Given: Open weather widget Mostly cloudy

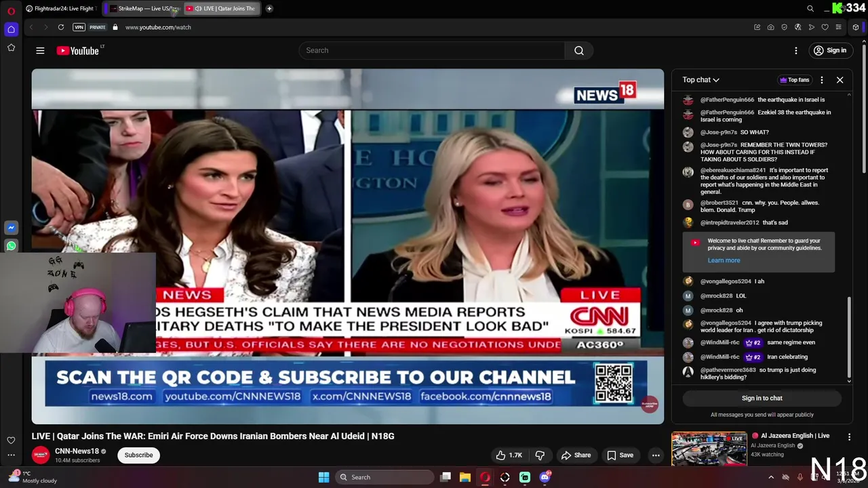Looking at the screenshot, I should point(34,477).
